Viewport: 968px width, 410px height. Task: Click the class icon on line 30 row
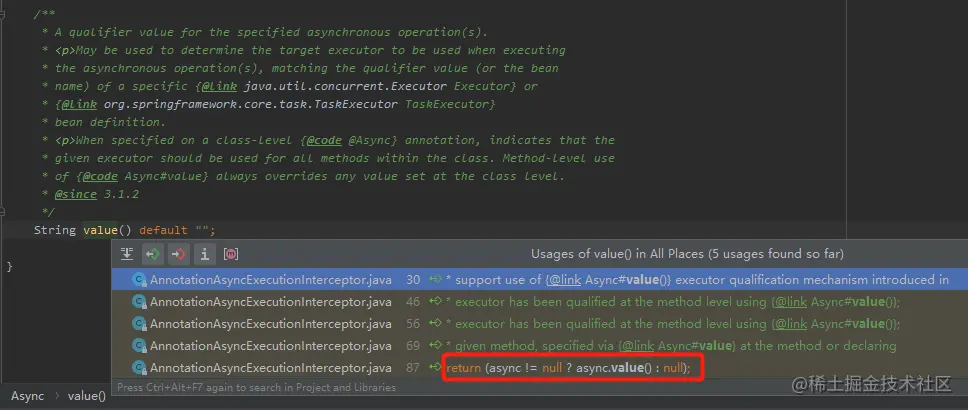140,280
